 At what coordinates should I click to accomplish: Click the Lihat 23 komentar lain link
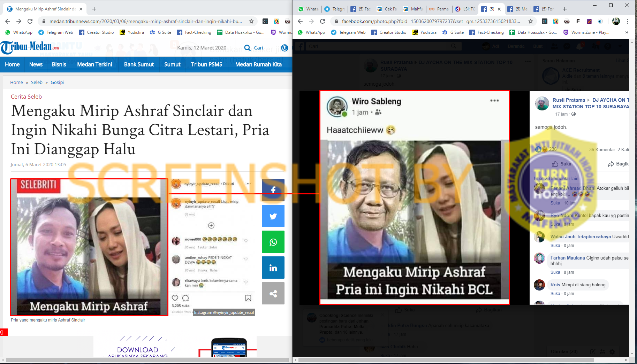(556, 178)
